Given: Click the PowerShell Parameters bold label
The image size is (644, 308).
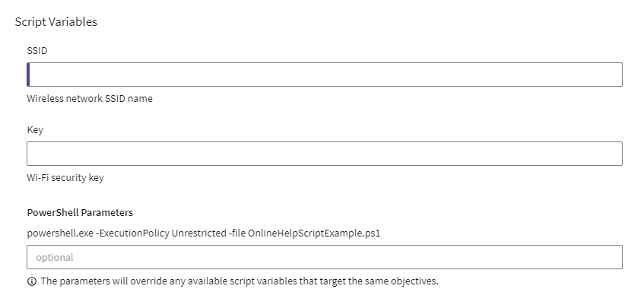Looking at the screenshot, I should point(80,213).
